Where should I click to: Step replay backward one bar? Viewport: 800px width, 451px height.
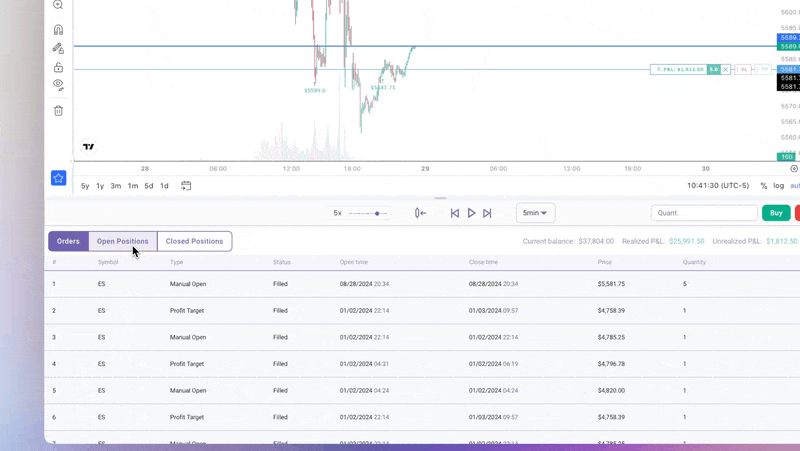(455, 213)
